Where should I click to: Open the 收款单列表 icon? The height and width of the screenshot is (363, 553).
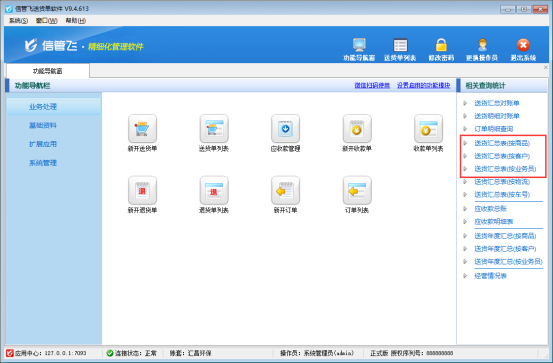(x=428, y=129)
